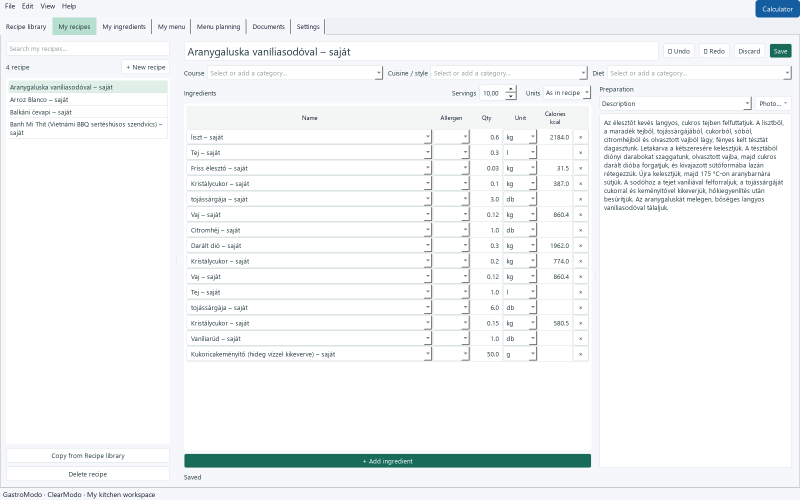Screen dimensions: 800x500
Task: Select Banh Mi Thit recipe in list
Action: [x=88, y=128]
